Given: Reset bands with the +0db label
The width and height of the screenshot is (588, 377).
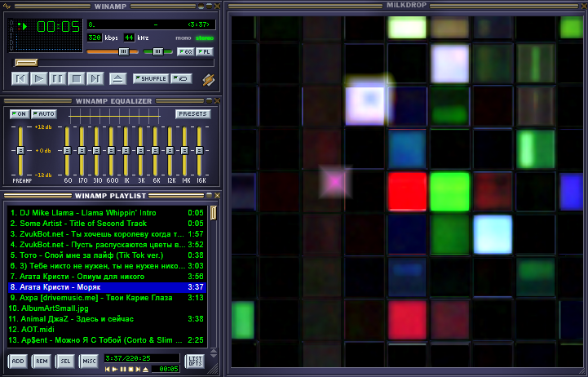Looking at the screenshot, I should [x=43, y=151].
